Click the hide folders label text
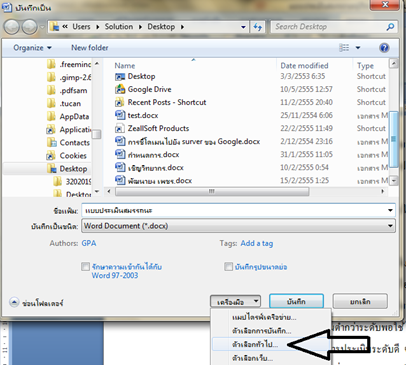The image size is (406, 365). (43, 303)
